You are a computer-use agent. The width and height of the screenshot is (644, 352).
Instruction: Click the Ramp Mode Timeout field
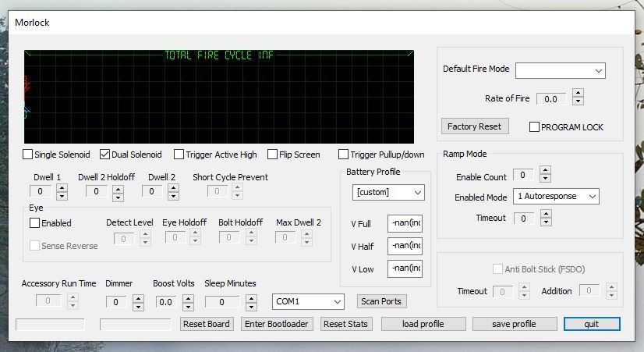tap(524, 219)
